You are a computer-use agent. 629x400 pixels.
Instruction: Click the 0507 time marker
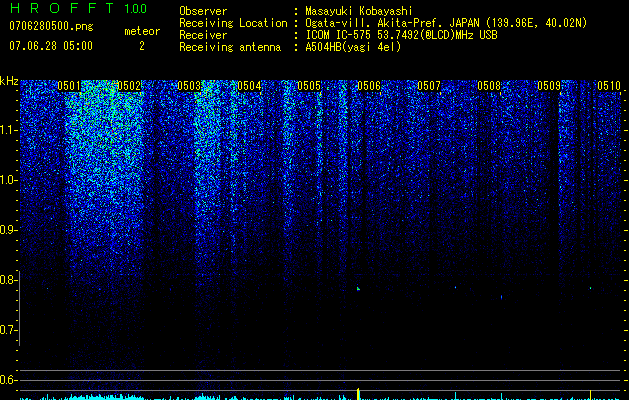click(x=429, y=86)
